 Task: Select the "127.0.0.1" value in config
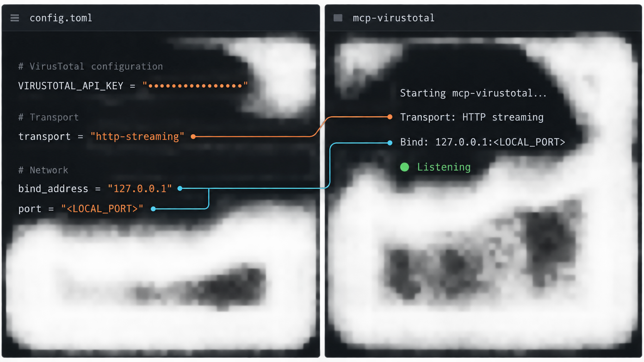click(140, 189)
